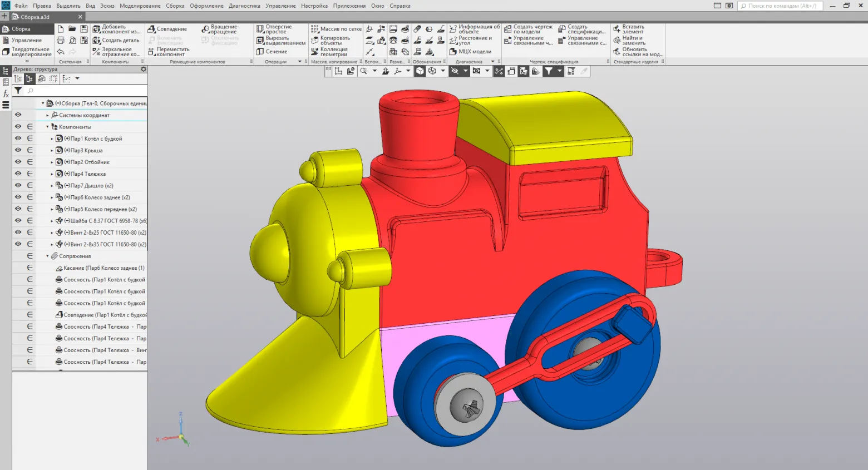This screenshot has height=470, width=868.
Task: Print the document via the printer icon
Action: pyautogui.click(x=61, y=41)
